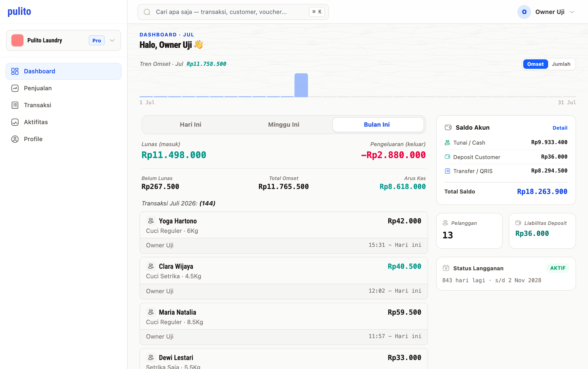Click the pulito logo
Screen dimensions: 588x369
19,11
